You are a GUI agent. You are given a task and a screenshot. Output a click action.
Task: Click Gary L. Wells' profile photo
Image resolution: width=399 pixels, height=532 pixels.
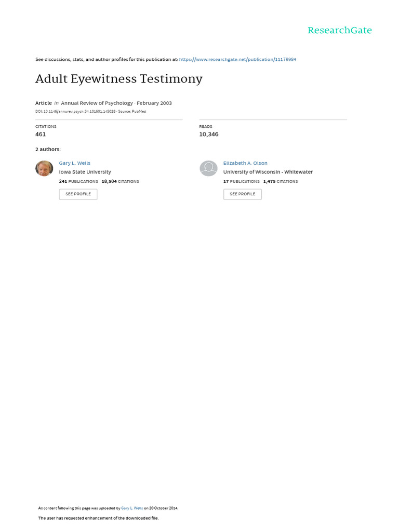[44, 168]
